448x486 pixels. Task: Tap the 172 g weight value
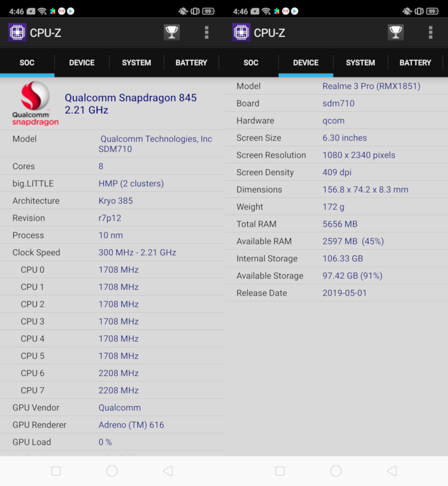coord(333,207)
